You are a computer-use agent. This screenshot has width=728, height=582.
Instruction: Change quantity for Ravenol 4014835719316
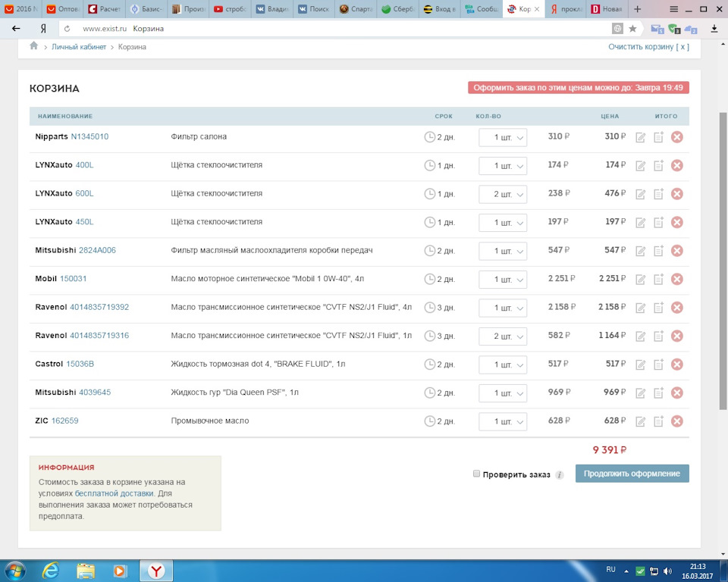coord(503,336)
